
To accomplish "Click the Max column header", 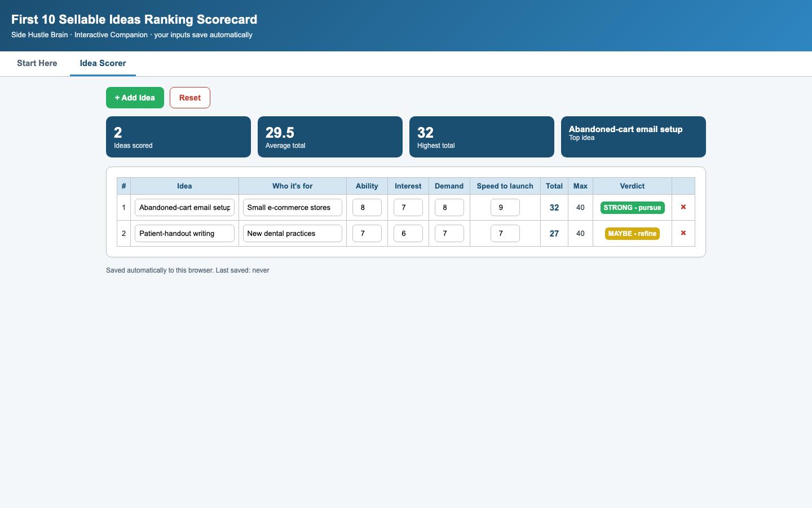I will [x=580, y=186].
